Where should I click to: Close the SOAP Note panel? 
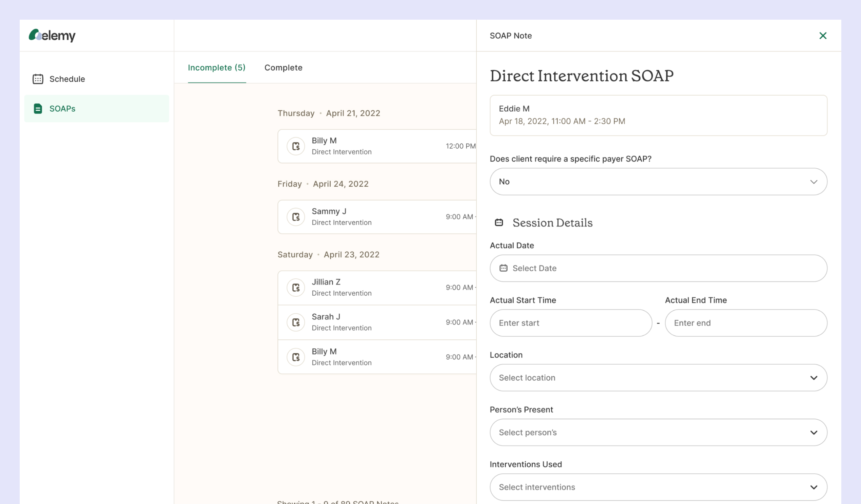(823, 35)
